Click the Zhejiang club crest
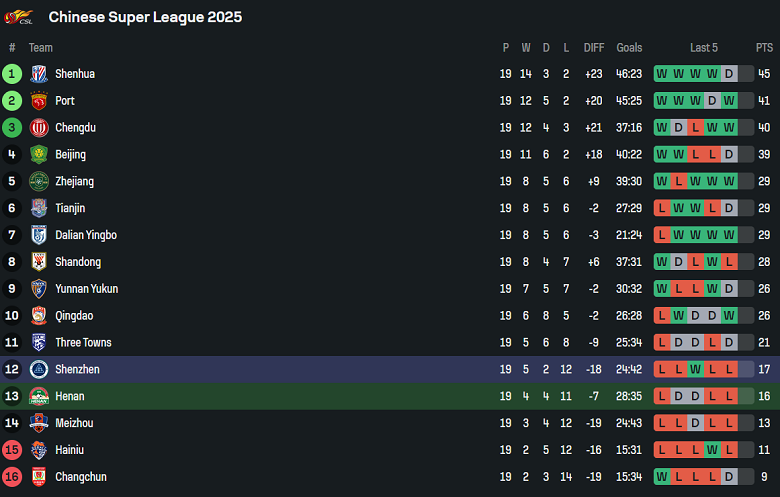Image resolution: width=780 pixels, height=497 pixels. pos(39,182)
